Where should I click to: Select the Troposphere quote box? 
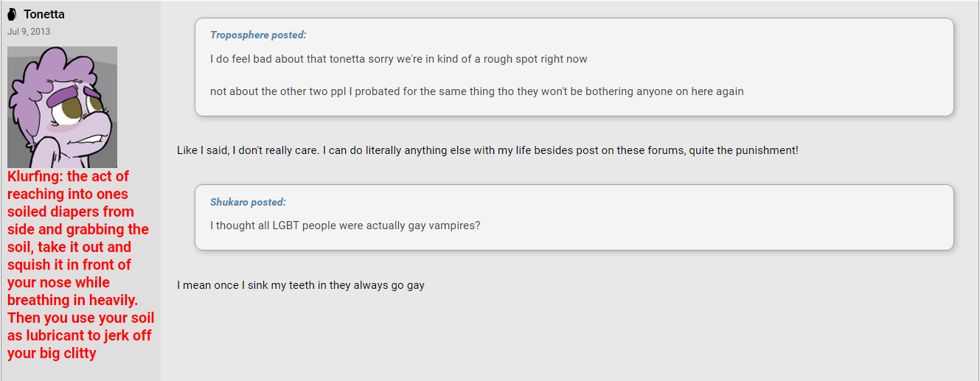(x=574, y=67)
